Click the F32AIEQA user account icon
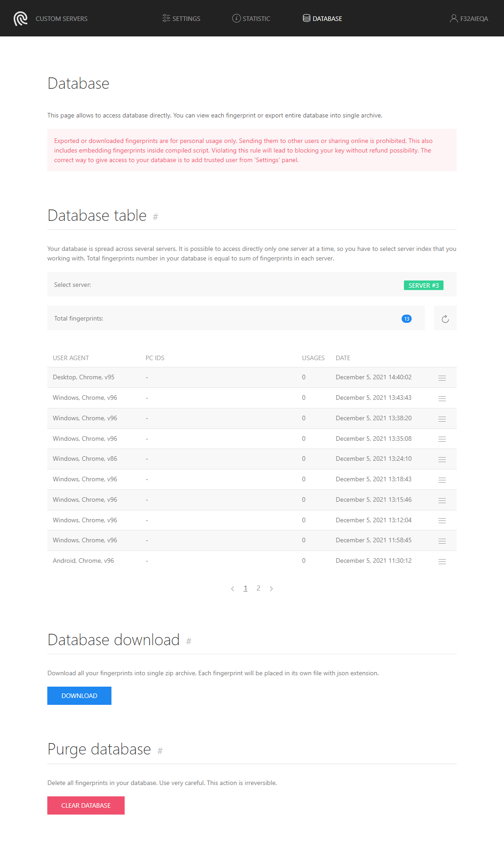The height and width of the screenshot is (851, 504). point(453,19)
